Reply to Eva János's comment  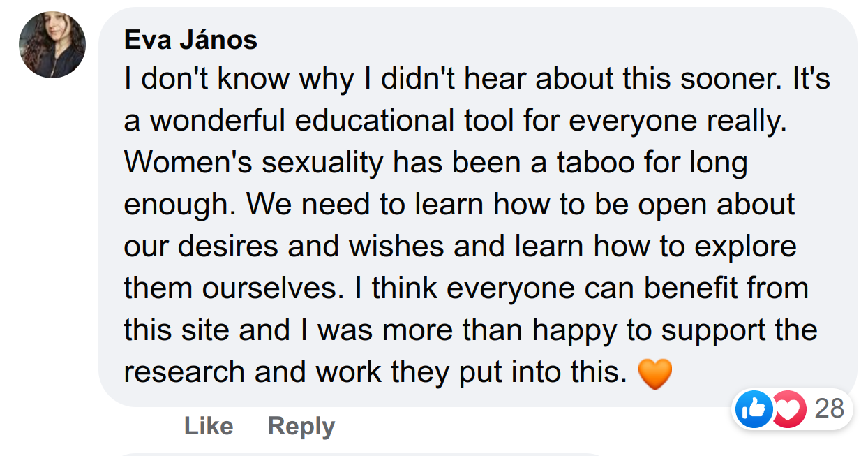301,426
